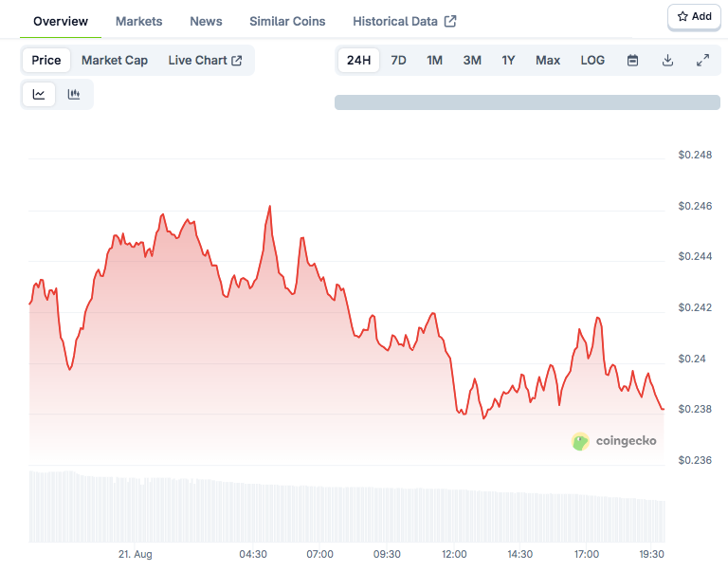Choose the Max time range
Image resolution: width=728 pixels, height=572 pixels.
(548, 61)
